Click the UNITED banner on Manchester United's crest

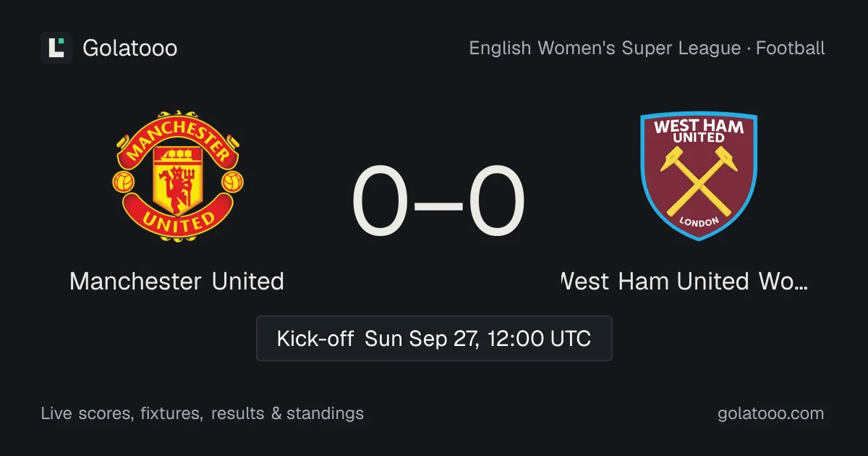177,219
